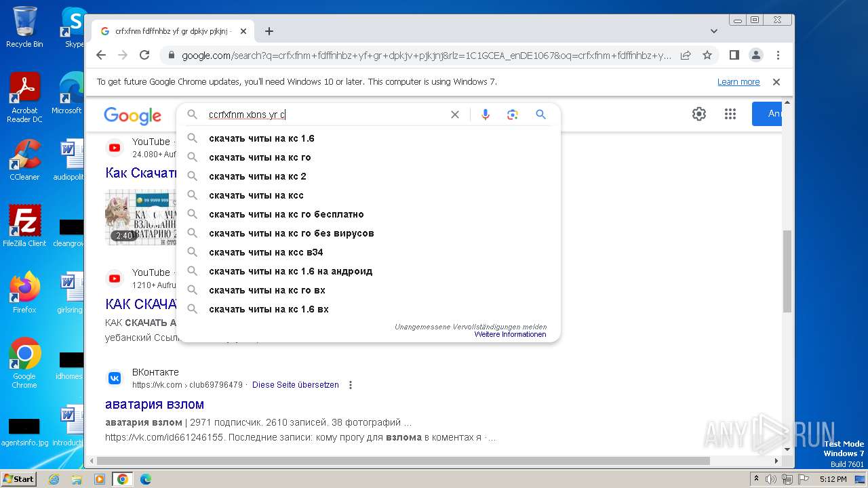The width and height of the screenshot is (868, 488).
Task: Clear the search box text
Action: click(455, 115)
